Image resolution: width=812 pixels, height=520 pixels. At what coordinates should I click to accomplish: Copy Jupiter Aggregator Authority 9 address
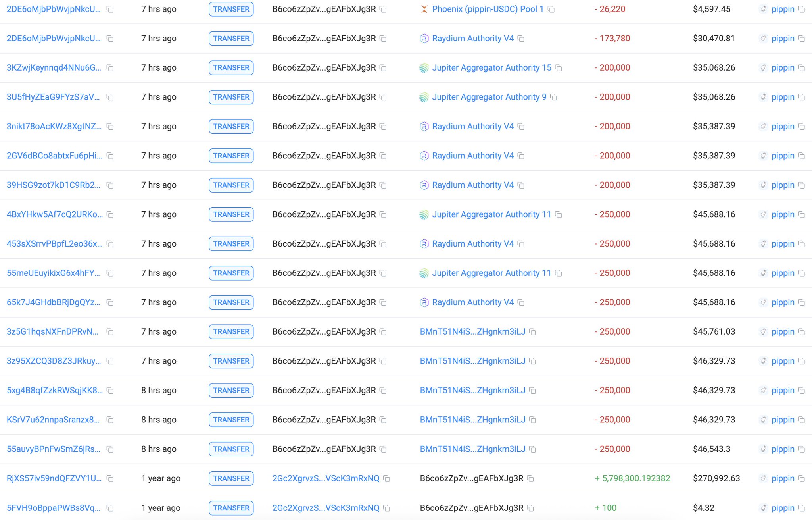[x=554, y=97]
